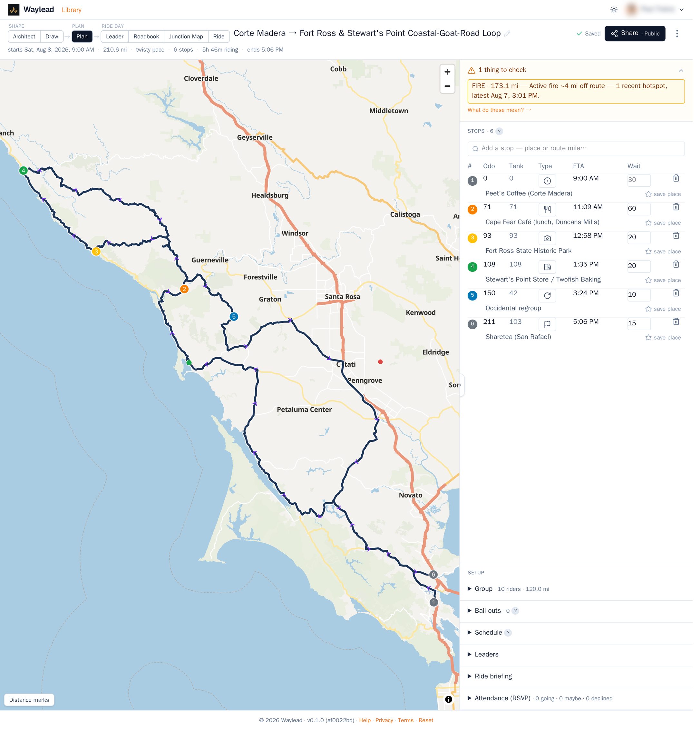This screenshot has height=730, width=700.
Task: Save place for Fort Ross stop
Action: 663,252
